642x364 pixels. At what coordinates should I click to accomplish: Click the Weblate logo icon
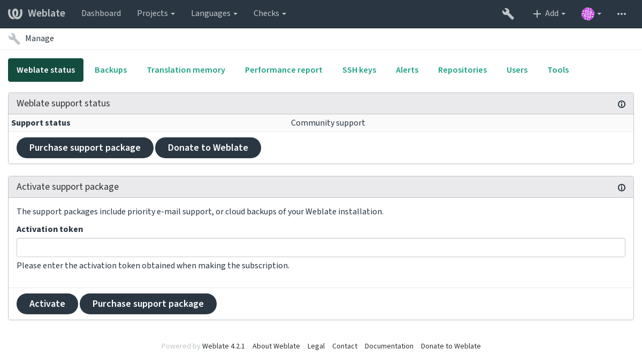(x=15, y=13)
